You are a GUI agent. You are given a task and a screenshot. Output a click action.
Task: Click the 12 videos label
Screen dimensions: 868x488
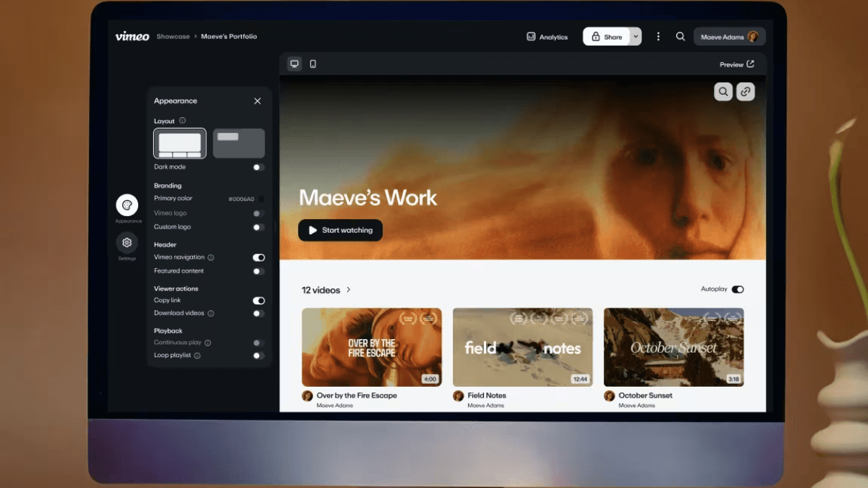[320, 290]
